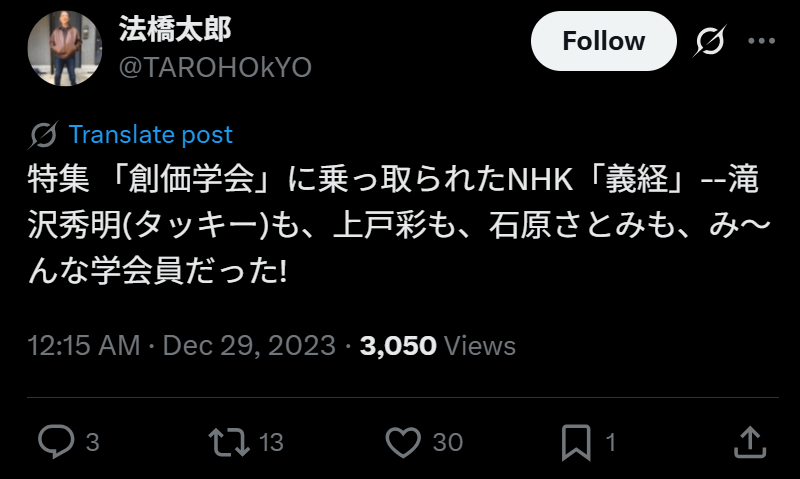Click the repost arrows icon
Screen dimensions: 800x479
click(229, 442)
